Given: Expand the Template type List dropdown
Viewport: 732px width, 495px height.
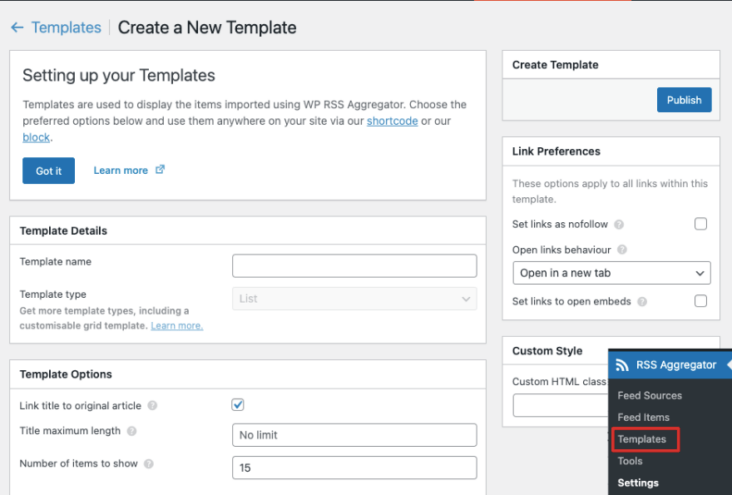Looking at the screenshot, I should [354, 299].
